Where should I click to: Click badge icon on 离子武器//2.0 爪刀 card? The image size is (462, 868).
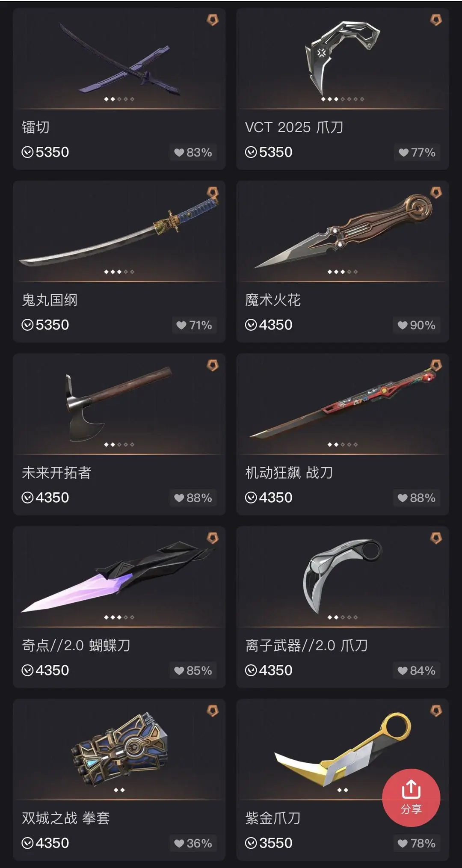point(436,538)
